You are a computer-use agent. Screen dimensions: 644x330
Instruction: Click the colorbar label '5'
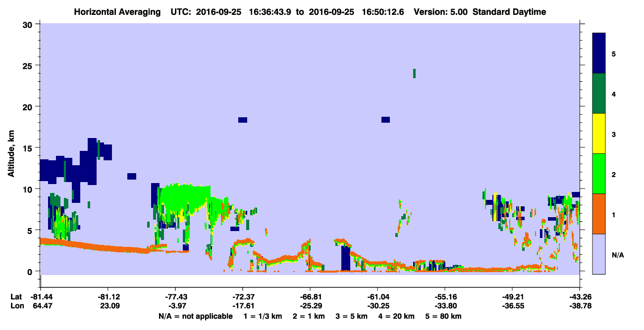[x=614, y=54]
